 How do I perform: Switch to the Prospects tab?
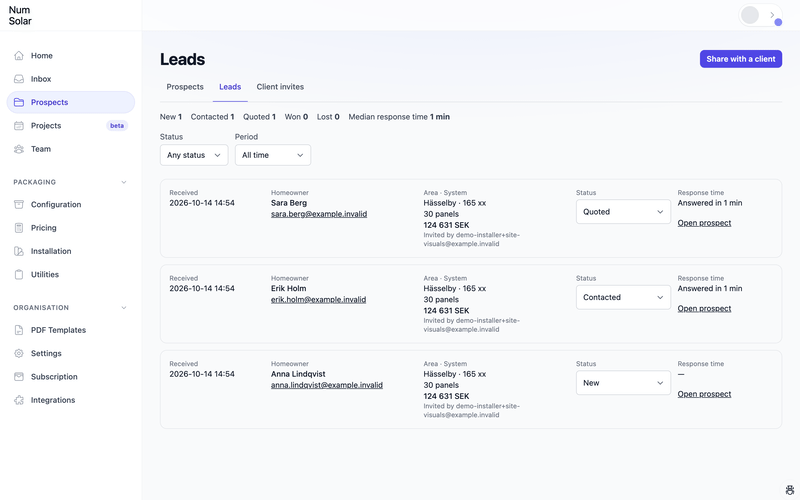pos(185,87)
